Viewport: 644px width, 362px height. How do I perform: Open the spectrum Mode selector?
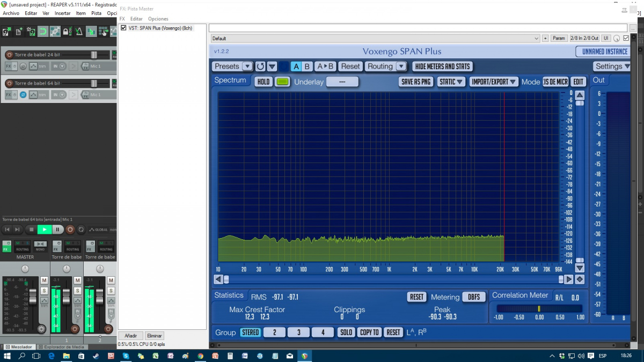coord(555,82)
